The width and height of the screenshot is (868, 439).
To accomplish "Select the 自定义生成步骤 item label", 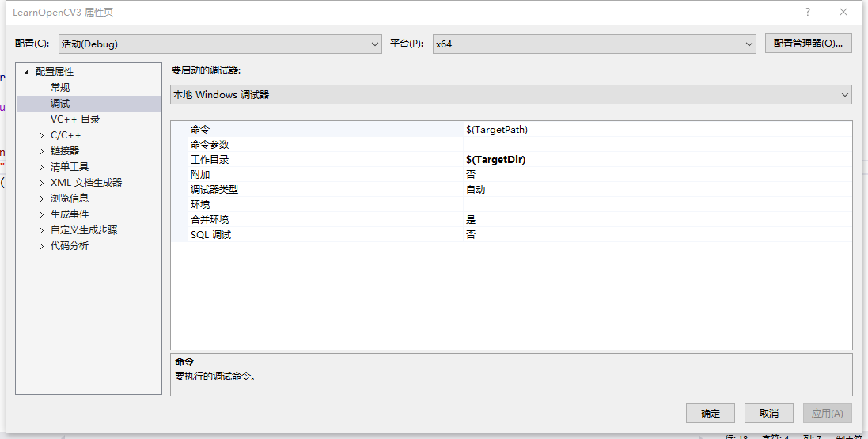I will [x=84, y=229].
